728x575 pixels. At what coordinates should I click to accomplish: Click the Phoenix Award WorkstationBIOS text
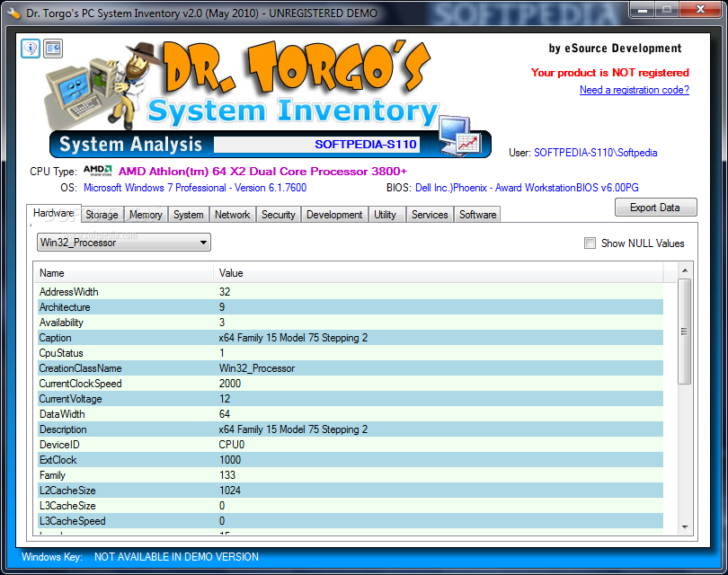point(527,188)
